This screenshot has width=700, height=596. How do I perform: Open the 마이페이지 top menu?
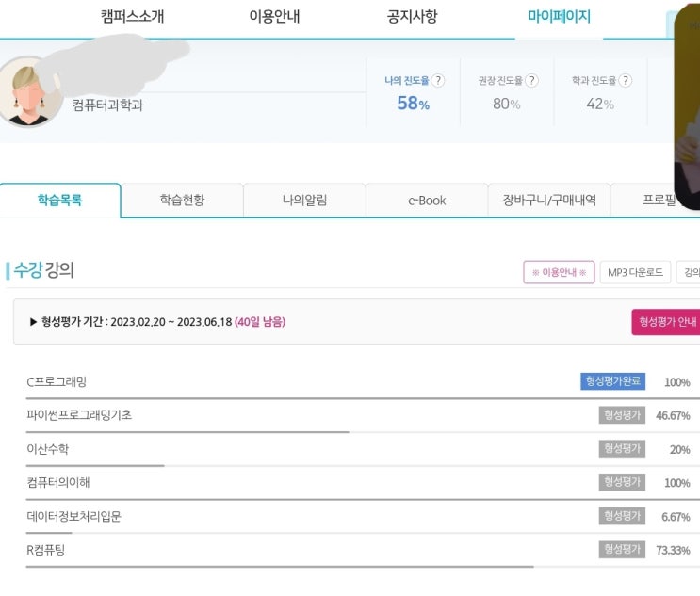tap(559, 17)
